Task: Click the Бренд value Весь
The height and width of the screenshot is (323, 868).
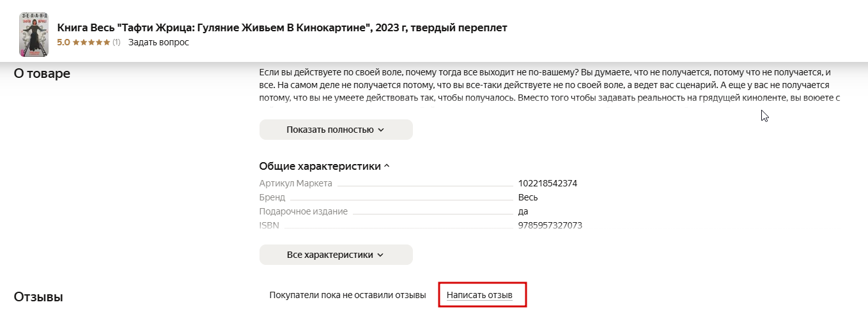Action: tap(528, 197)
